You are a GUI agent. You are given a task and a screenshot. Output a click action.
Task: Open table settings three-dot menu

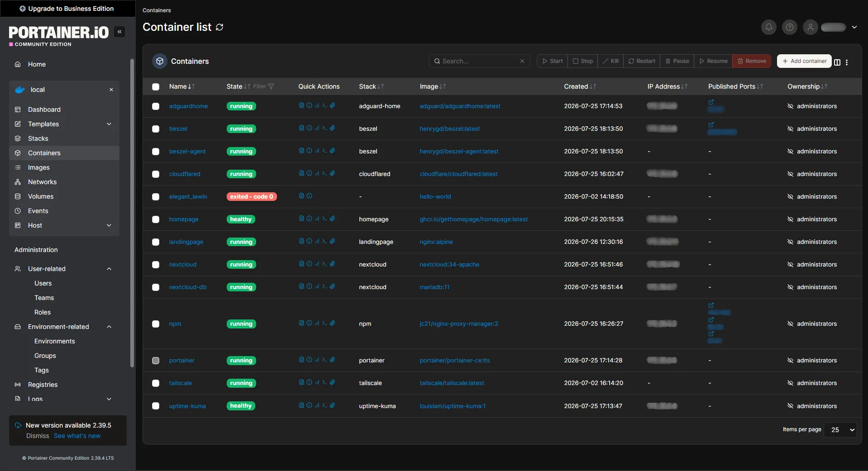[x=846, y=62]
